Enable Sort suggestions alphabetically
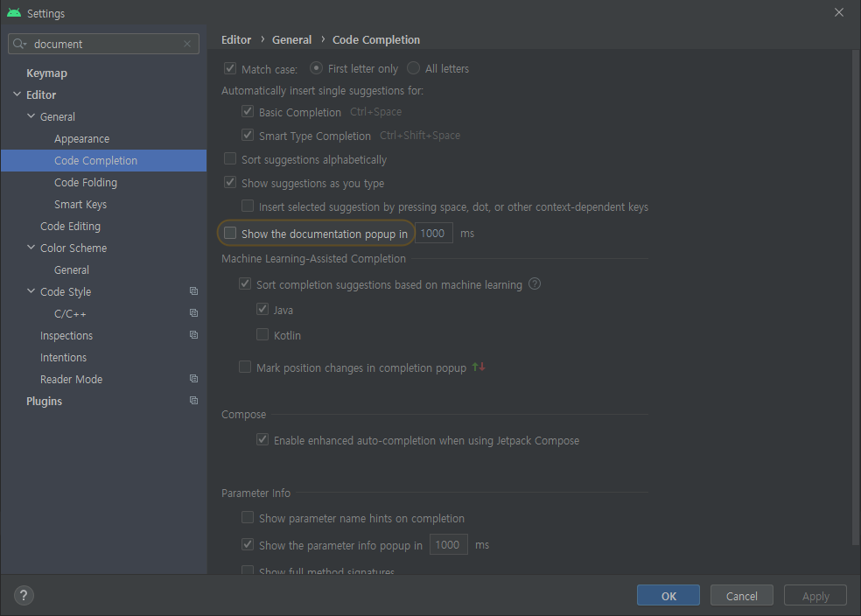The image size is (861, 616). tap(230, 159)
